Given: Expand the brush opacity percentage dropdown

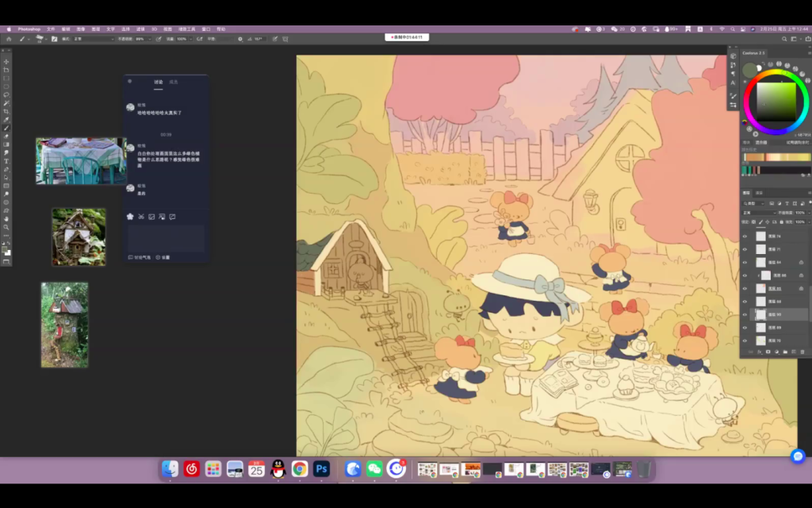Looking at the screenshot, I should coord(150,38).
